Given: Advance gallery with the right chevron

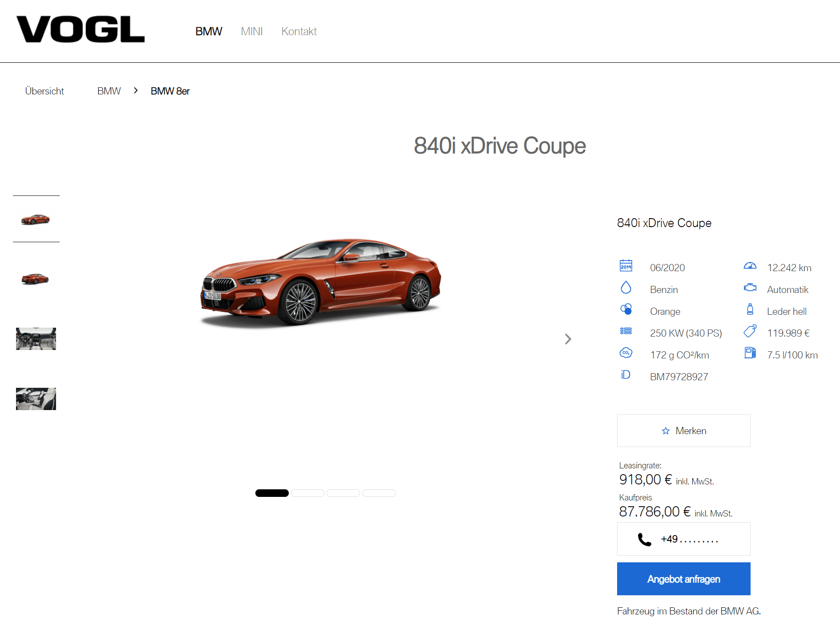Looking at the screenshot, I should tap(568, 339).
